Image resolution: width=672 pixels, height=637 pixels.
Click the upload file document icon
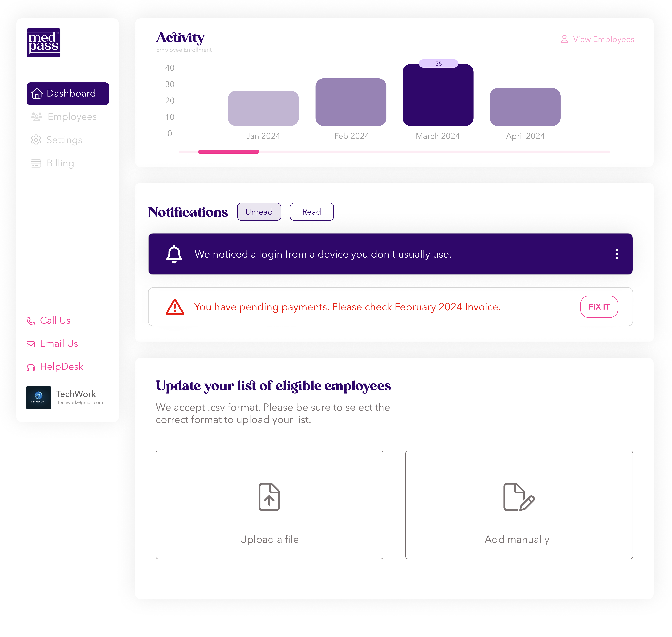click(x=269, y=497)
